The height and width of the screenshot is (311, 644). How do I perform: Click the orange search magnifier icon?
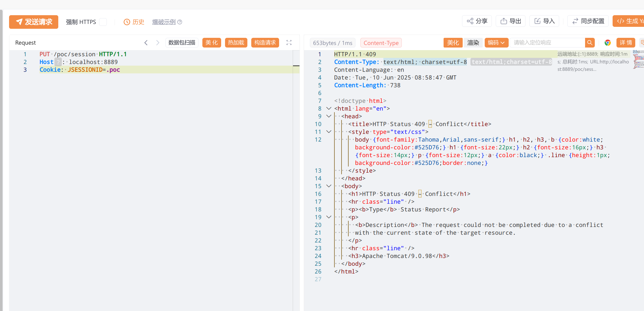pyautogui.click(x=590, y=43)
